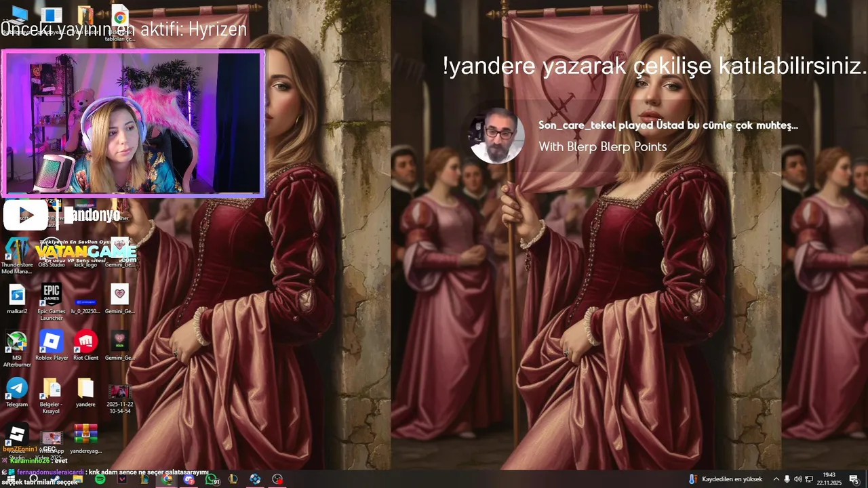The height and width of the screenshot is (488, 868).
Task: Click the !yandere yazarak çekilişe katılabilirsiniz text
Action: (x=654, y=66)
